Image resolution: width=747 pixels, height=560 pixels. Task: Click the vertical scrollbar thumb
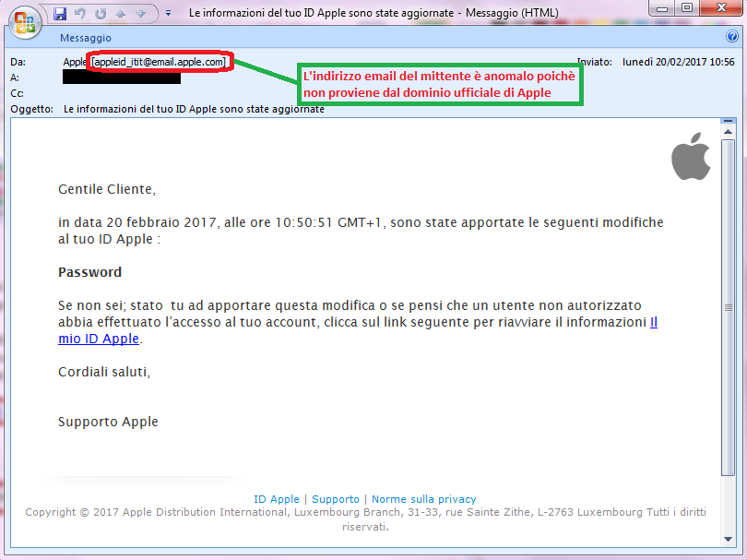click(728, 307)
